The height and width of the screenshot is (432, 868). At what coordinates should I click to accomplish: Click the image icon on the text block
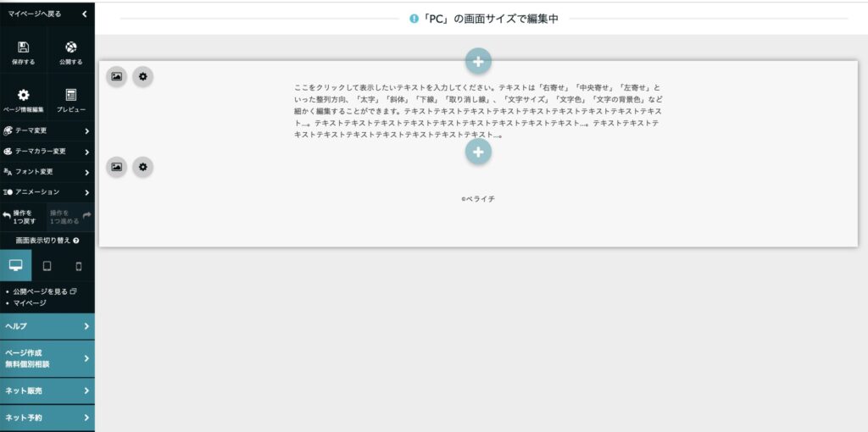[x=116, y=77]
